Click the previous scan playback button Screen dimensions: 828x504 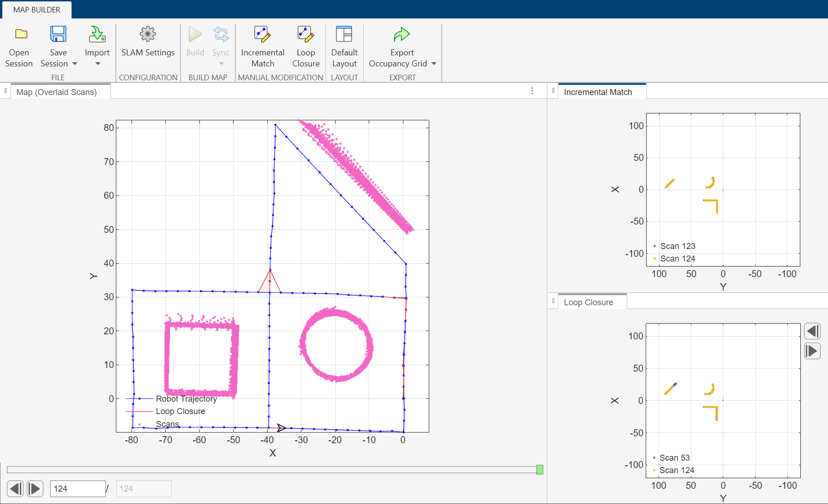tap(15, 488)
